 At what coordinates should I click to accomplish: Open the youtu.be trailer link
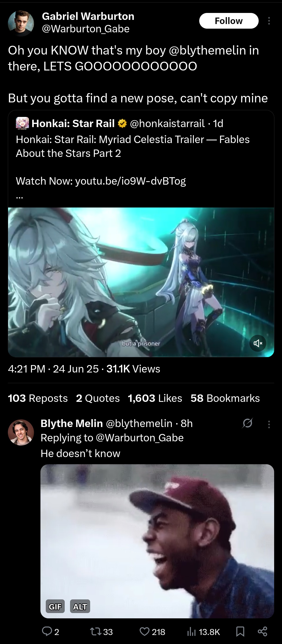click(131, 181)
